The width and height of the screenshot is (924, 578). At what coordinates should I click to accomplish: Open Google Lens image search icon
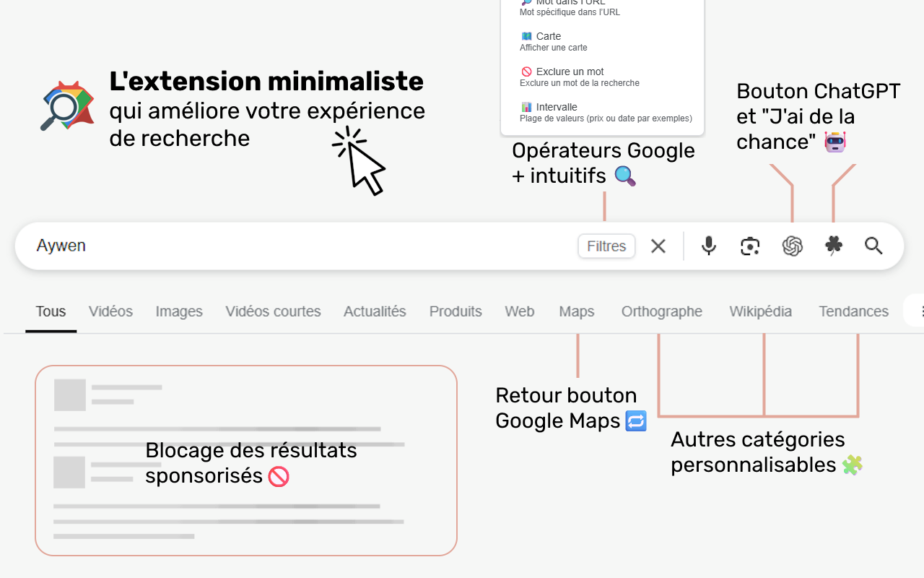(750, 246)
